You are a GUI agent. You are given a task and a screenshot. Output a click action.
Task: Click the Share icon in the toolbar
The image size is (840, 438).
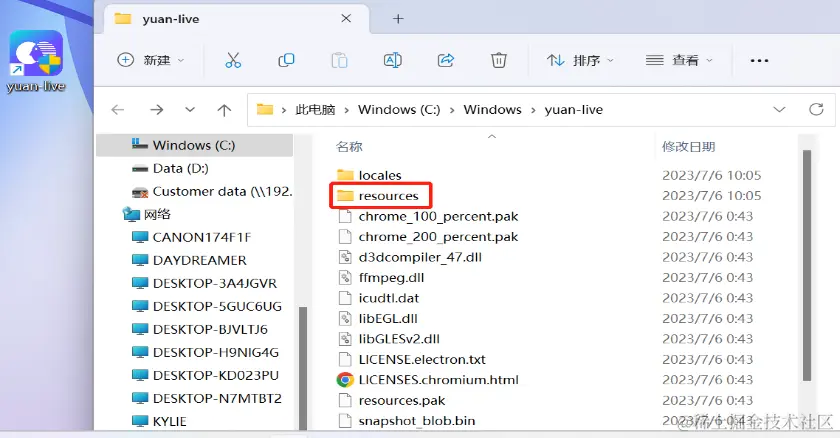tap(446, 60)
